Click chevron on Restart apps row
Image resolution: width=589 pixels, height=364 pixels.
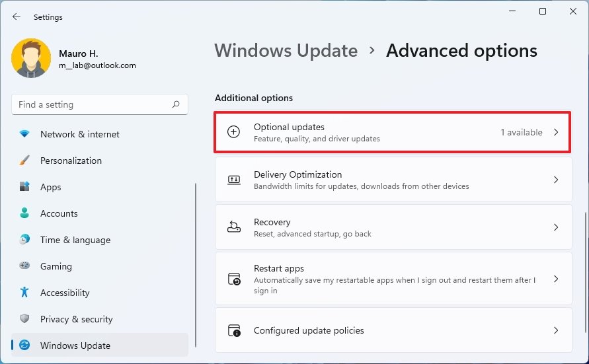tap(556, 279)
